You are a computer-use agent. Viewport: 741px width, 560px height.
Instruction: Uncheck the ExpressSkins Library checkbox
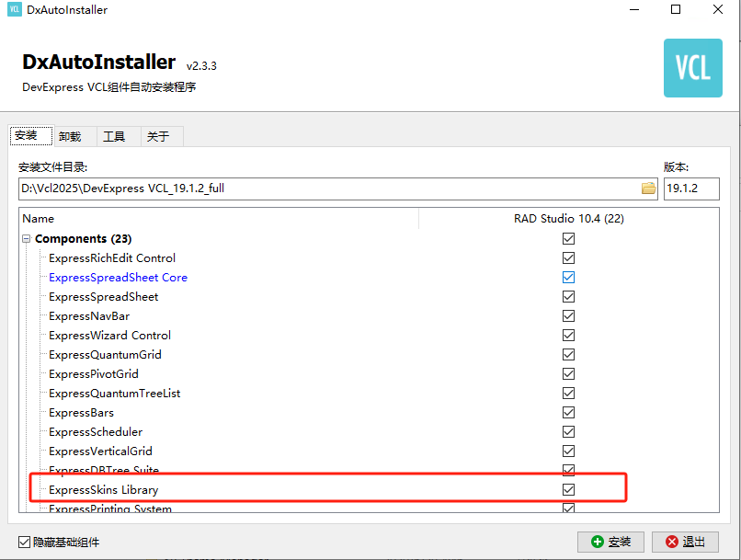point(568,489)
